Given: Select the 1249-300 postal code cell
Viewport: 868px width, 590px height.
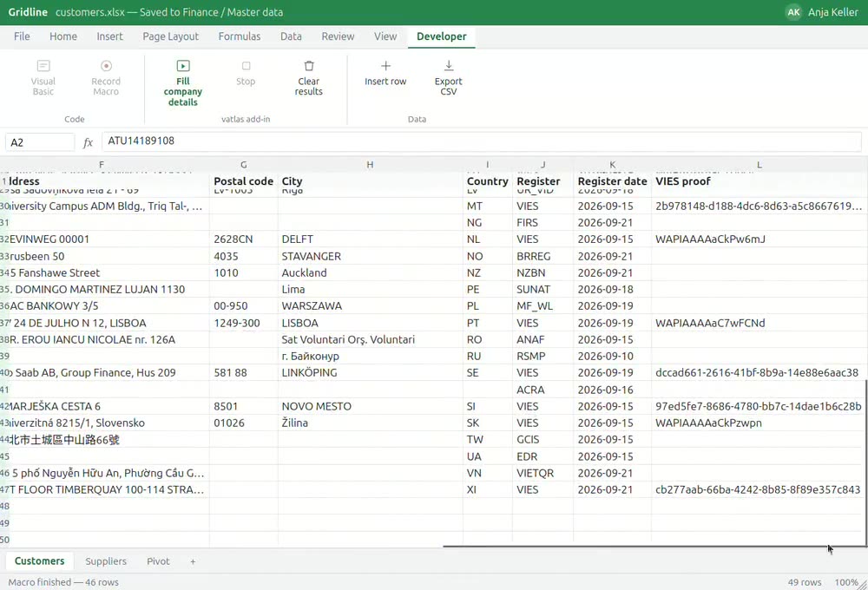Looking at the screenshot, I should coord(244,323).
